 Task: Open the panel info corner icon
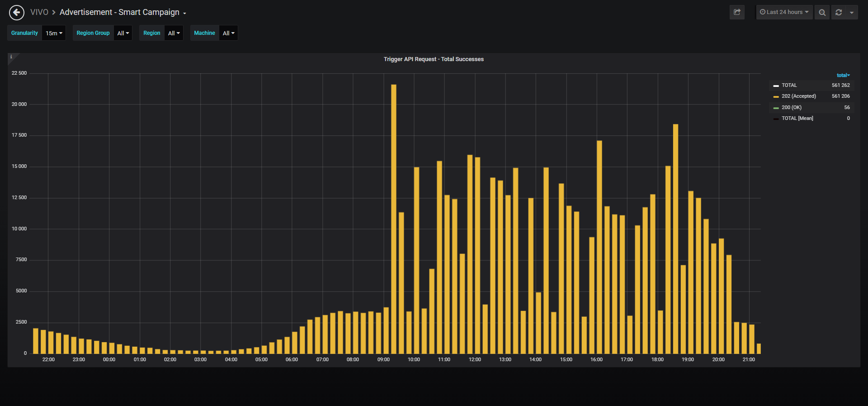pyautogui.click(x=11, y=57)
